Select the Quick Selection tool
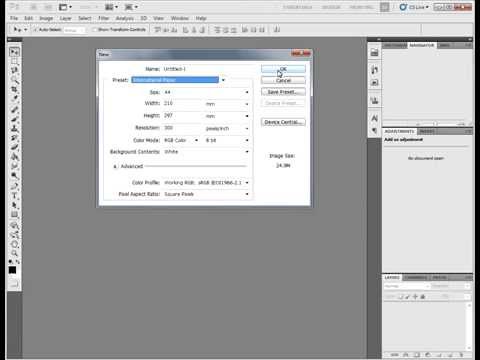This screenshot has width=480, height=360. point(14,80)
